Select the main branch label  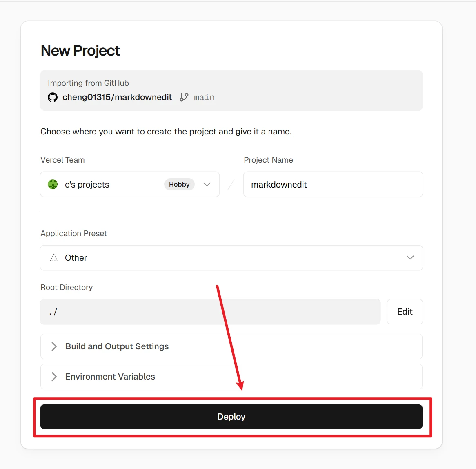(x=204, y=97)
